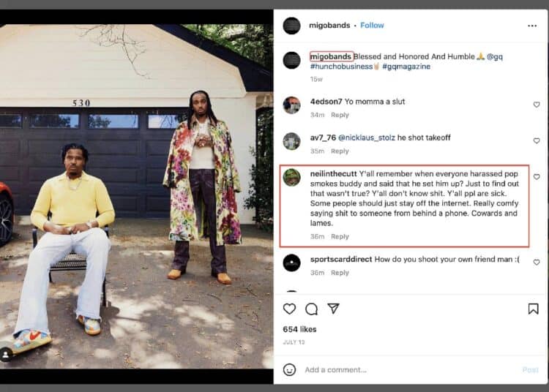Click the tagged people icon on photo
This screenshot has height=392, width=549.
point(7,355)
